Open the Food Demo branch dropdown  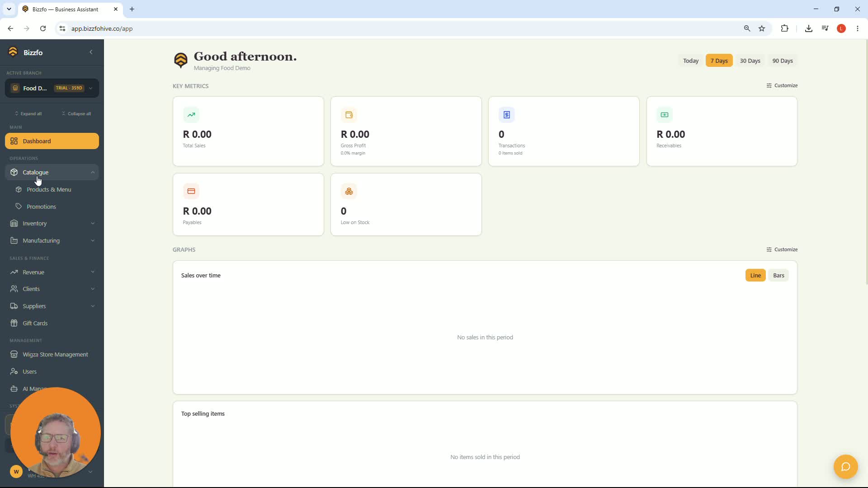(52, 88)
